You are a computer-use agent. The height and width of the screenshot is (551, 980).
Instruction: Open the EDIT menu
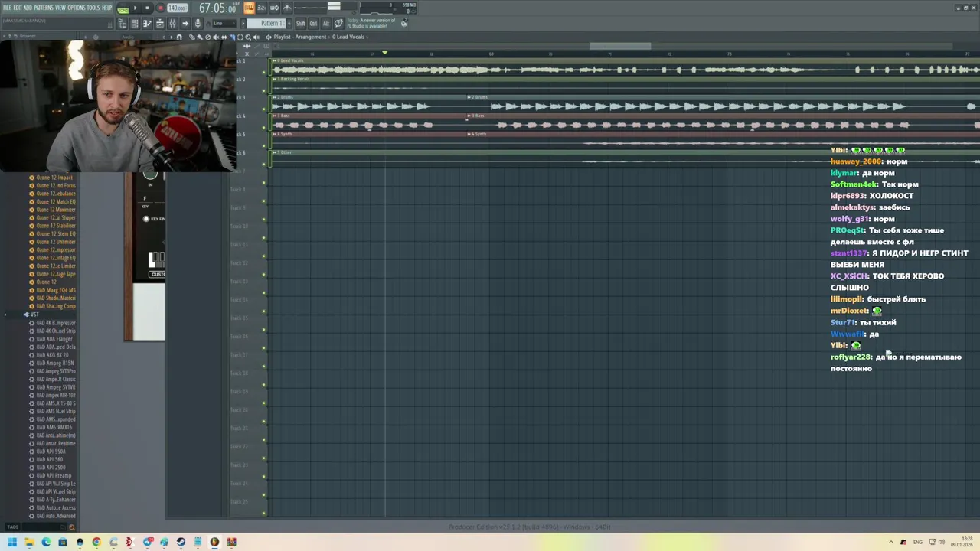pos(18,8)
